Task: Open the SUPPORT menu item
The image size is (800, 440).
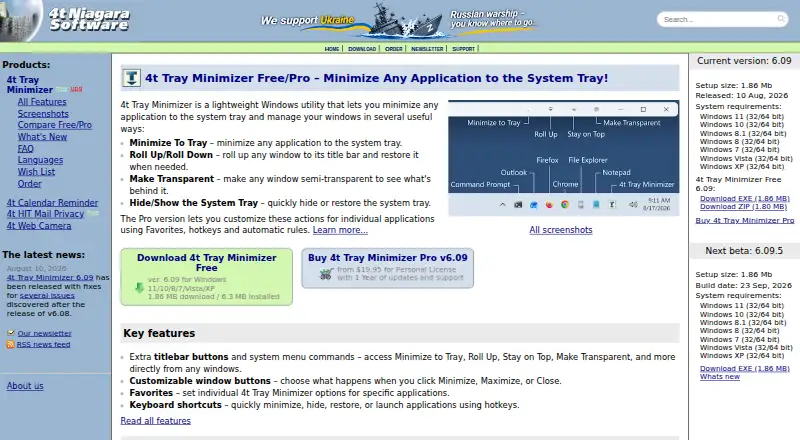Action: coord(463,49)
